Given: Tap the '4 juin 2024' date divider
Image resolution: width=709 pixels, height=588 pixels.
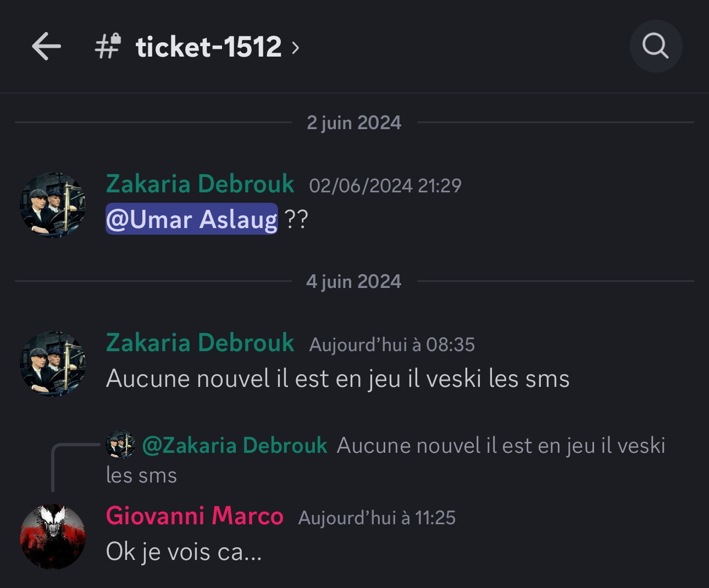Looking at the screenshot, I should [x=354, y=281].
